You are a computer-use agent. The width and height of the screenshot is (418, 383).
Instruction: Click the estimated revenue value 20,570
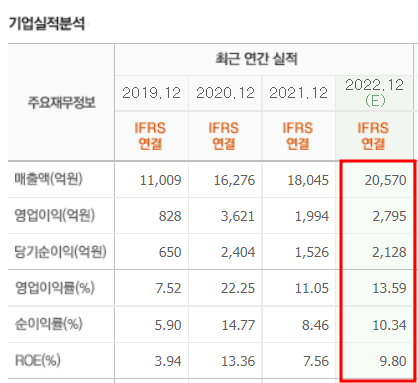tap(385, 180)
